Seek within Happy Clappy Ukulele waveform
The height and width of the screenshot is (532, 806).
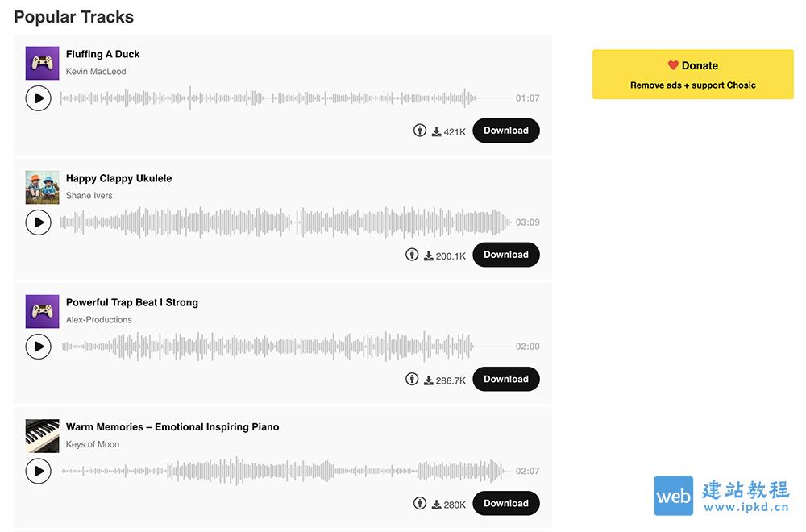(286, 222)
